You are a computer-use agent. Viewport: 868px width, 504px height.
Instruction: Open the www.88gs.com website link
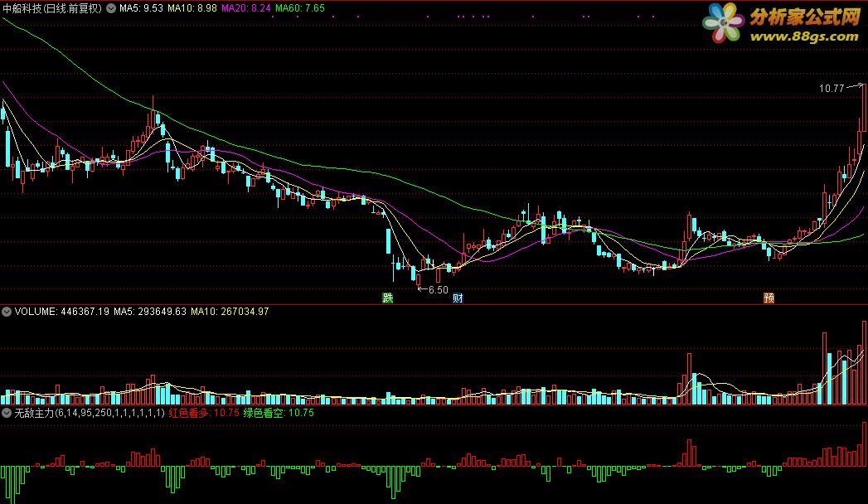[804, 36]
